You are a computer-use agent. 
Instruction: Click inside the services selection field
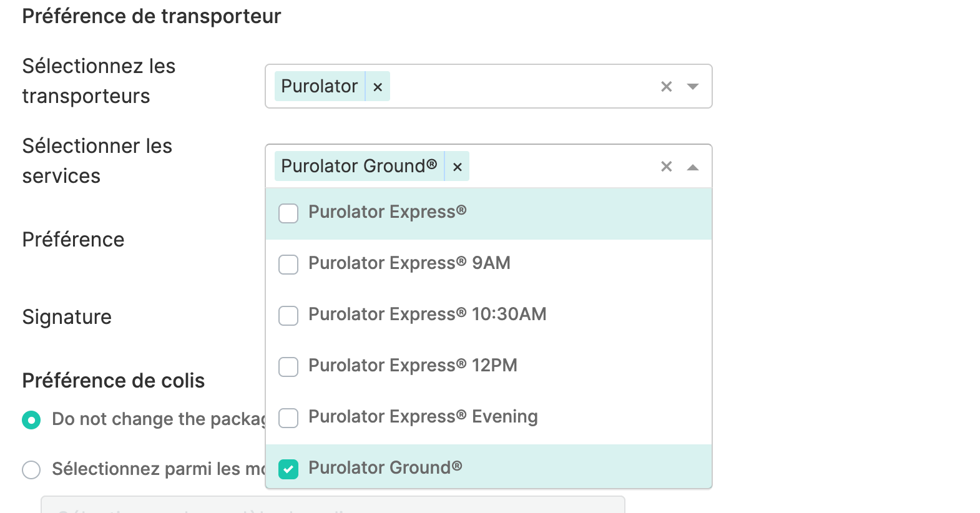point(562,167)
